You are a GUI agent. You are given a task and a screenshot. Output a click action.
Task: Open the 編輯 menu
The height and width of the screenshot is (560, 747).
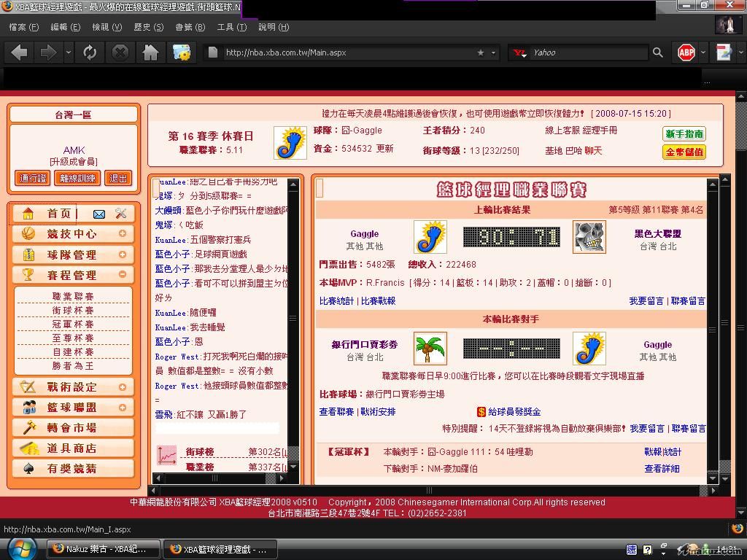65,27
